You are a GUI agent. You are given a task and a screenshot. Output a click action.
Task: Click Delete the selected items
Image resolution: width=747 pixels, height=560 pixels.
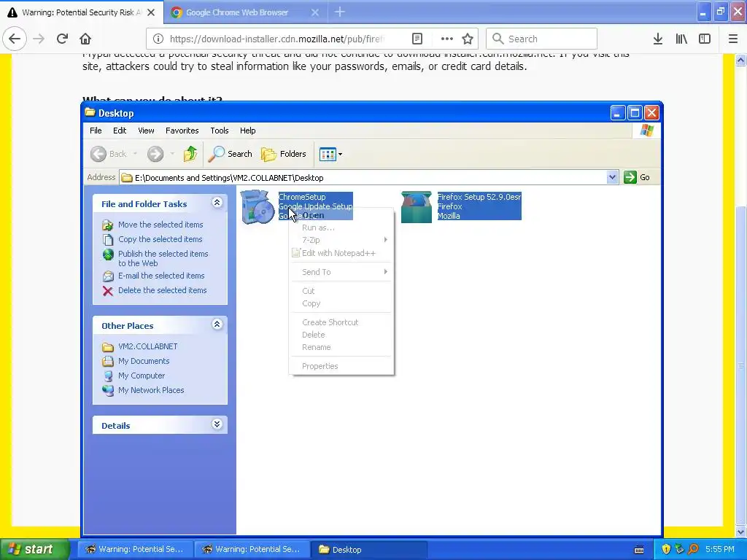click(x=163, y=290)
